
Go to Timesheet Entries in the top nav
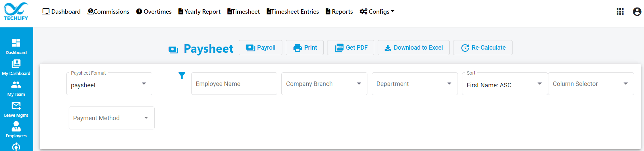[293, 12]
